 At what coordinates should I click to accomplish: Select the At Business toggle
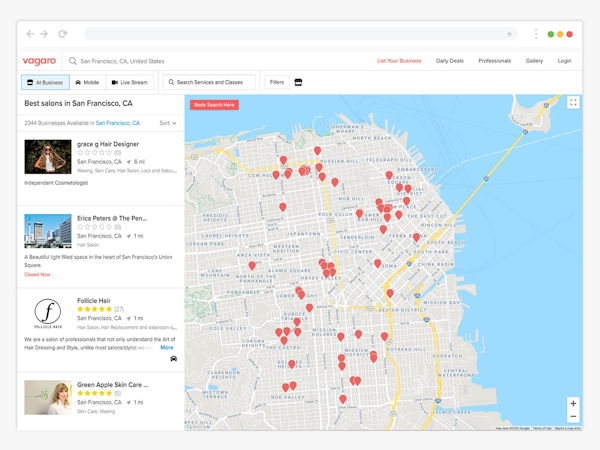pos(46,82)
